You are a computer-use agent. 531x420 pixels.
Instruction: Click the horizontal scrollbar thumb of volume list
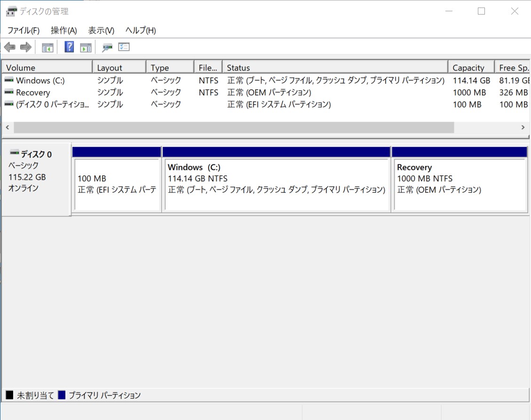point(234,127)
